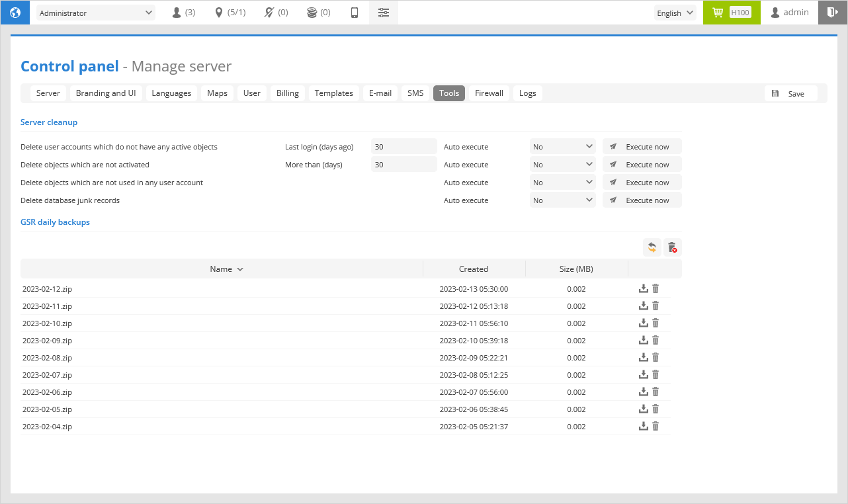This screenshot has height=504, width=848.
Task: Execute now for deleting unused objects
Action: (x=642, y=183)
